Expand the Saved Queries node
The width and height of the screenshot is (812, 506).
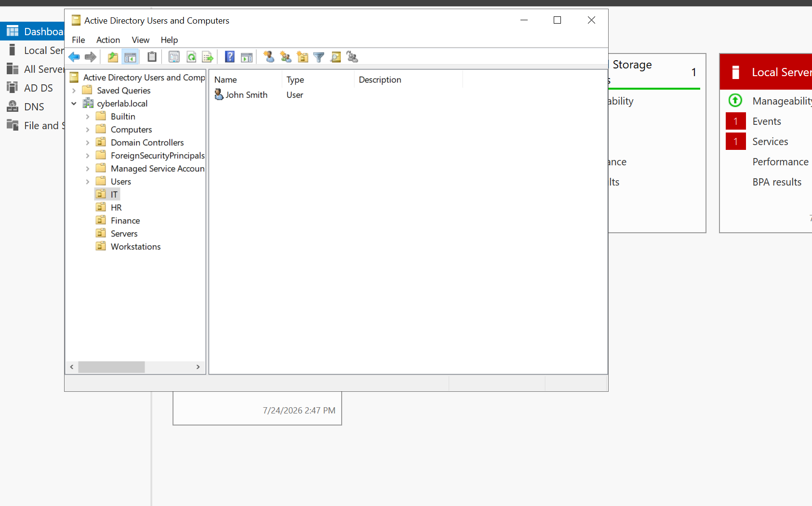74,91
